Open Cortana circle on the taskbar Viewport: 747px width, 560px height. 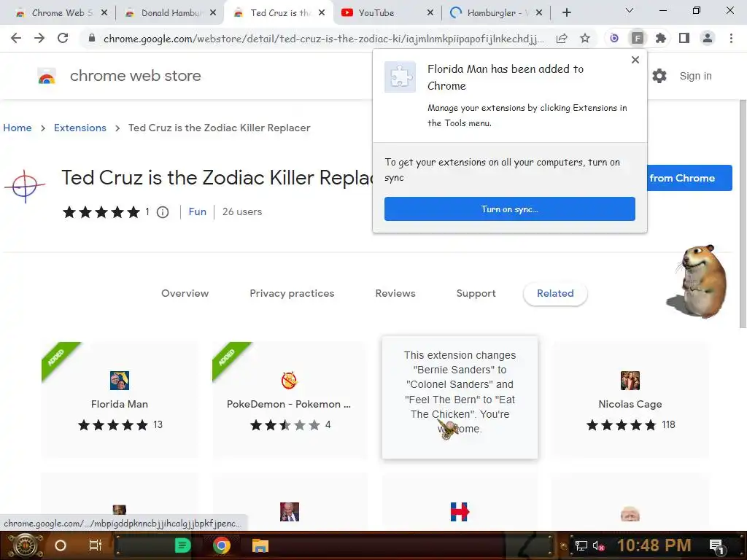pos(61,545)
